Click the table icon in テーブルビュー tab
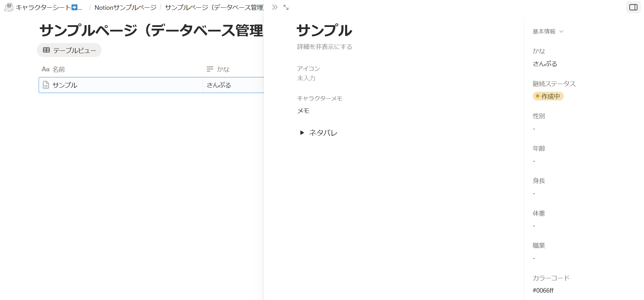Viewport: 644px width, 300px height. pos(46,50)
